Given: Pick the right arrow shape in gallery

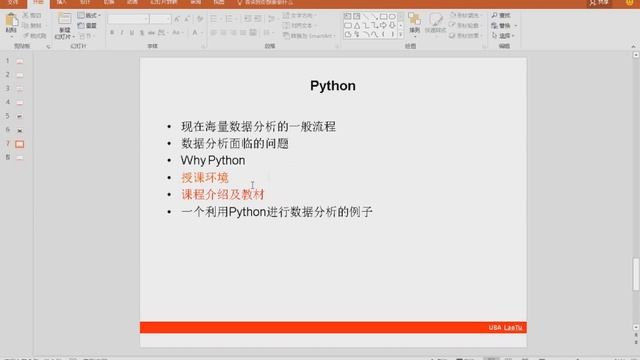Looking at the screenshot, I should [383, 25].
